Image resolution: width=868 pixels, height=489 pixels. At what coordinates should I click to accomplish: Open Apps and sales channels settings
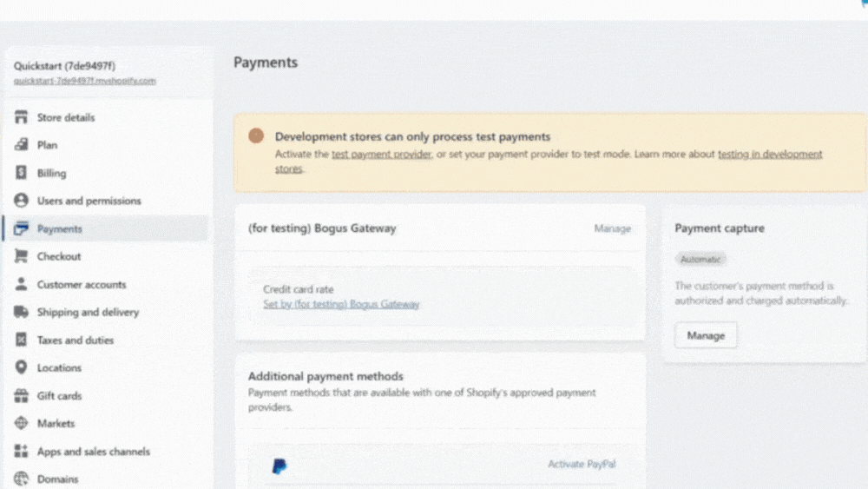tap(94, 452)
